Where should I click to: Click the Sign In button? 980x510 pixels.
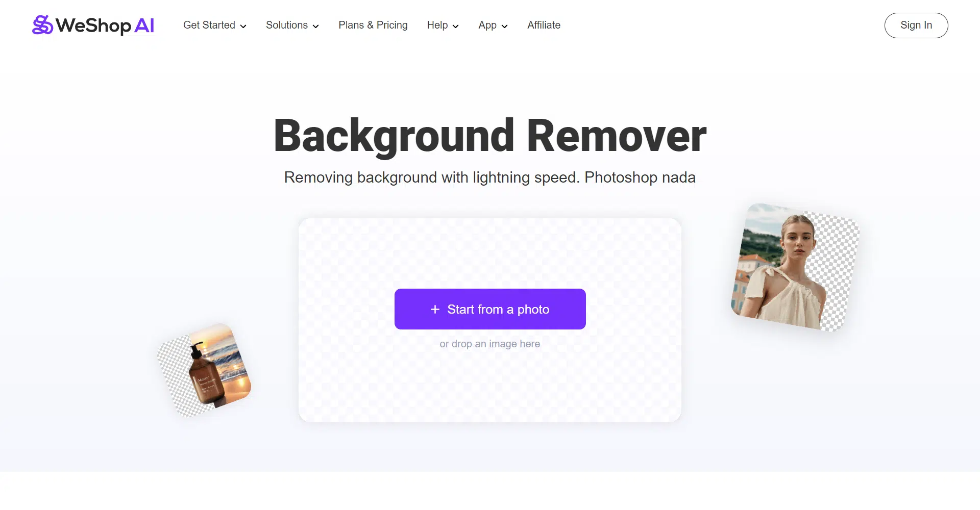click(x=916, y=25)
